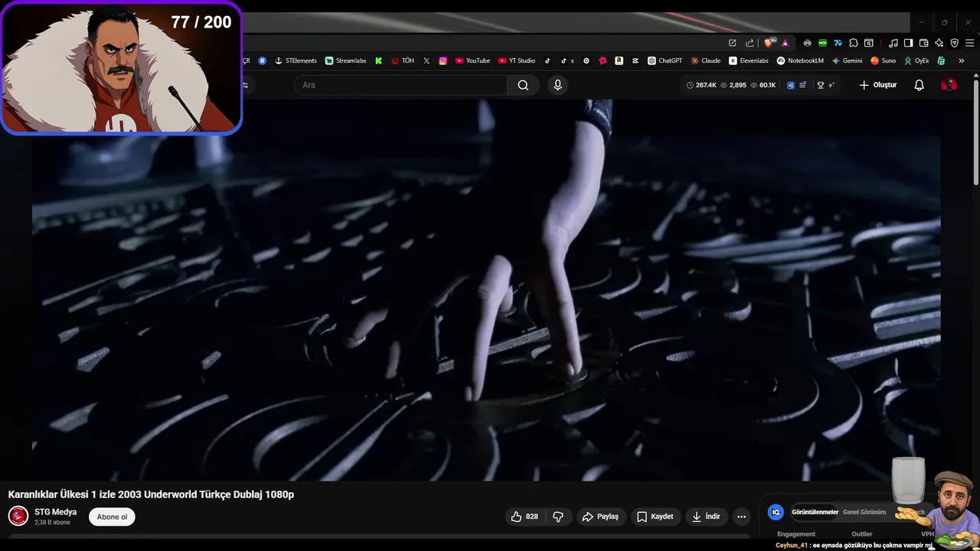The width and height of the screenshot is (980, 551).
Task: Open the Amazon bookmark icon
Action: [x=619, y=60]
